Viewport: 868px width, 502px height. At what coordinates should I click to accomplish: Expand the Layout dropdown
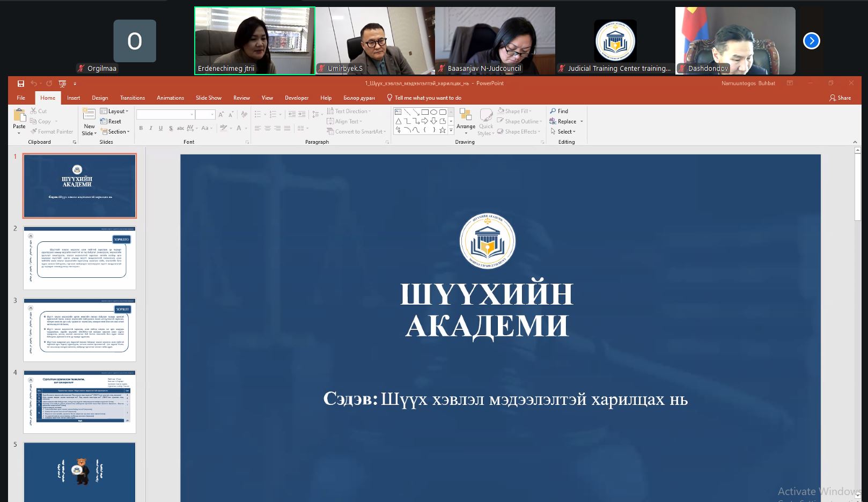coord(115,111)
